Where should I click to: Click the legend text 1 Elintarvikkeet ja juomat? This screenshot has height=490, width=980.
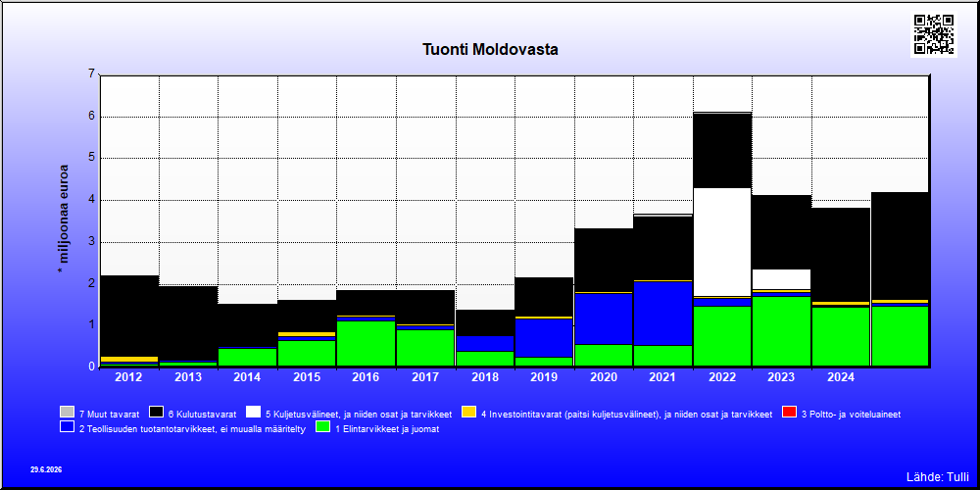click(387, 429)
